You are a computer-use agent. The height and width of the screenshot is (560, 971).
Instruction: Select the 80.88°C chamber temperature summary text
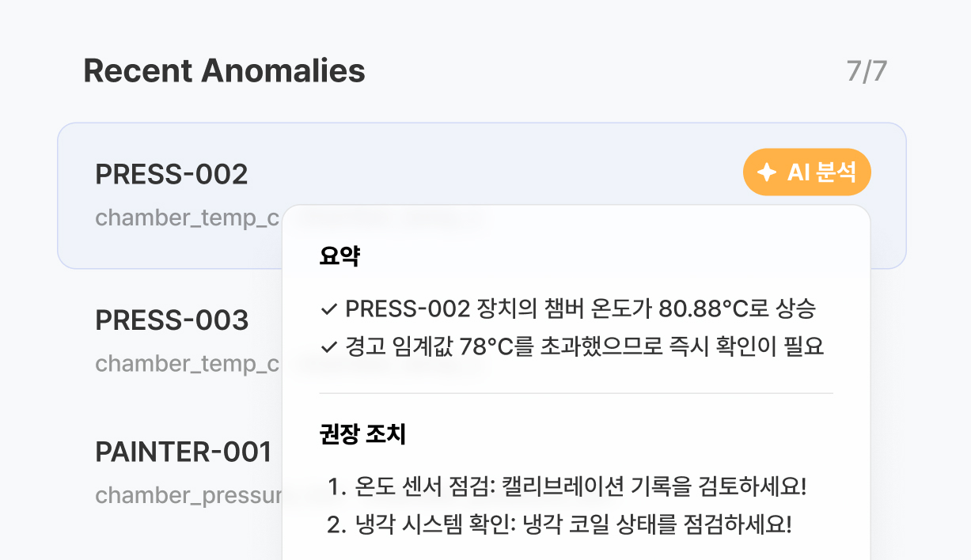580,309
